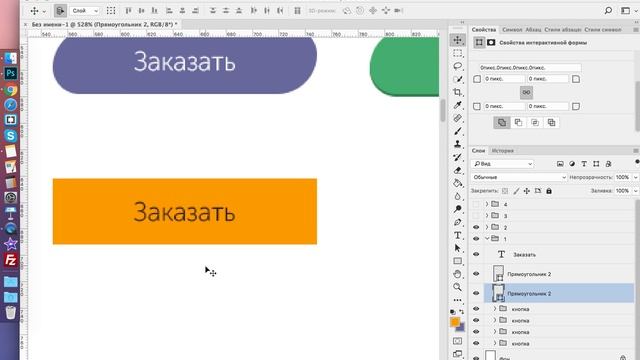Open the Слой auto-select dropdown
The height and width of the screenshot is (360, 640).
point(84,11)
